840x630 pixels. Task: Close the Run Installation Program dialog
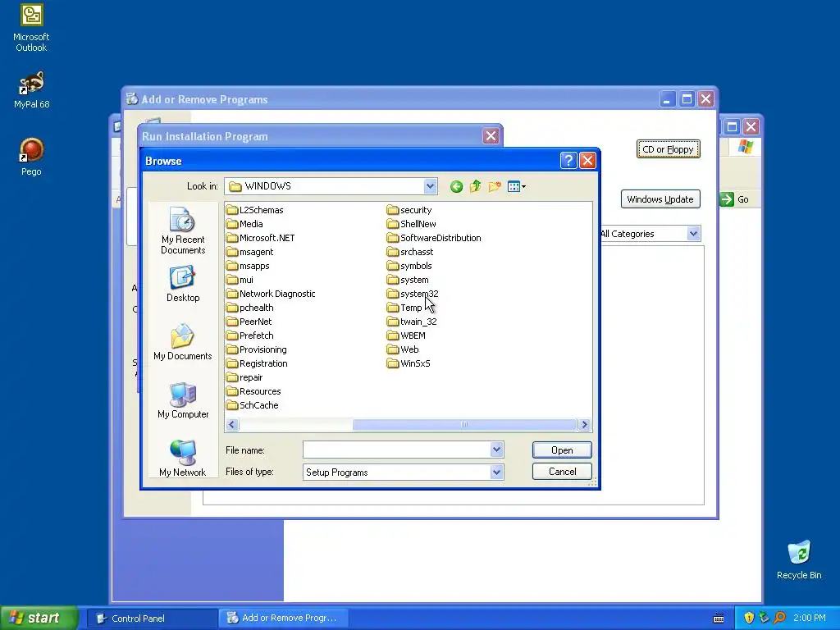pos(491,136)
